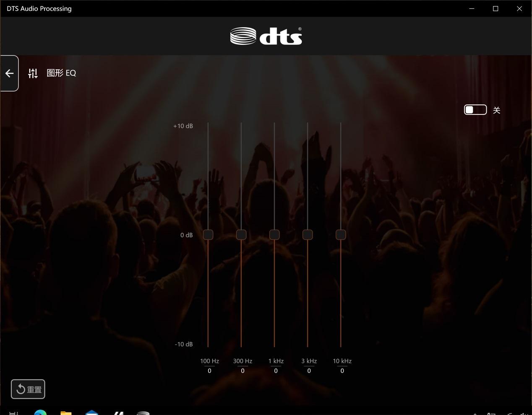This screenshot has width=532, height=415.
Task: Select the value field under 100 Hz
Action: click(209, 371)
